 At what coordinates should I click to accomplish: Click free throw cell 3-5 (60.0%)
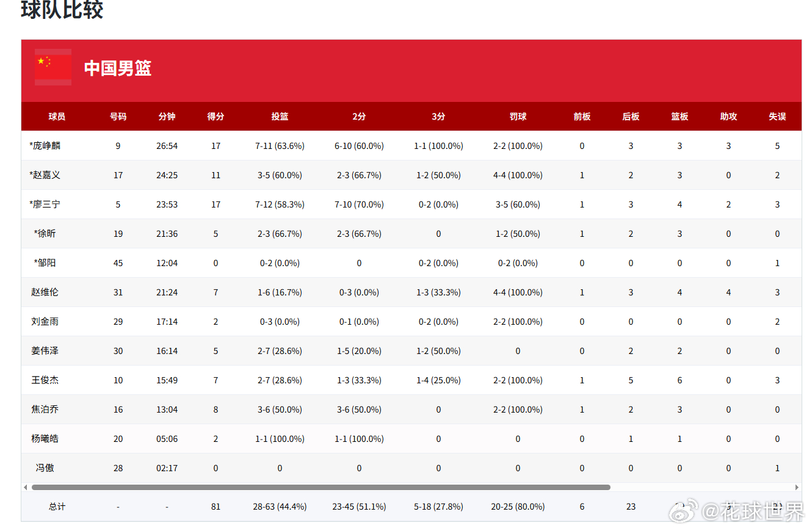pos(518,204)
